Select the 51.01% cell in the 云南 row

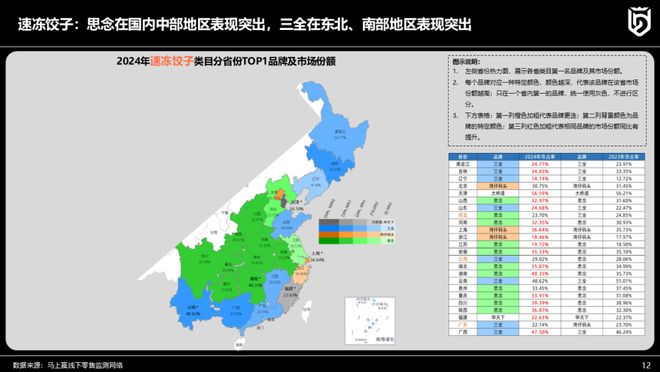[623, 281]
